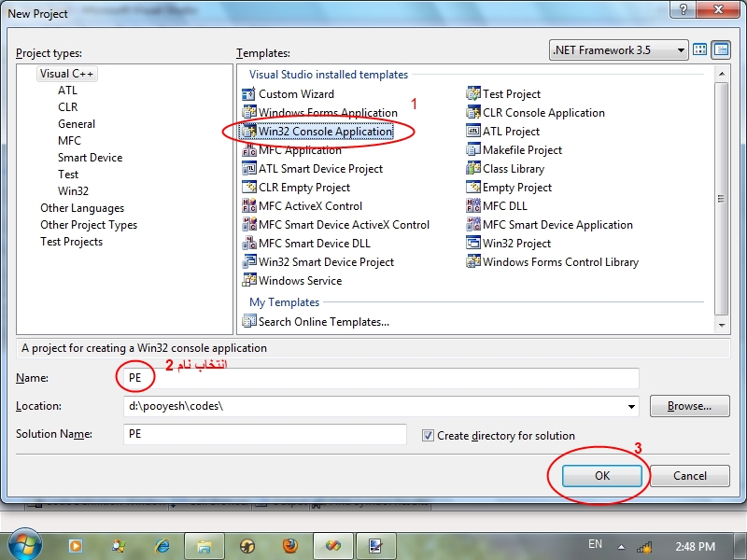
Task: Click the Cancel button
Action: pos(690,476)
